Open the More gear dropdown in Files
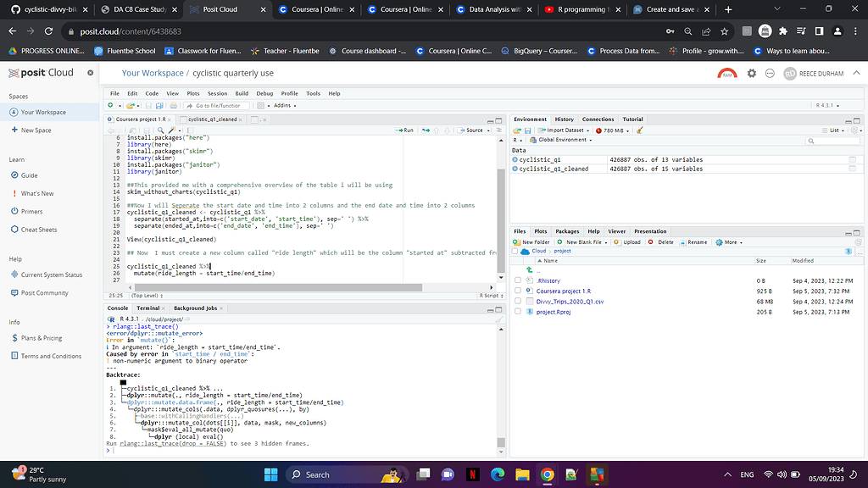868x488 pixels. point(729,242)
